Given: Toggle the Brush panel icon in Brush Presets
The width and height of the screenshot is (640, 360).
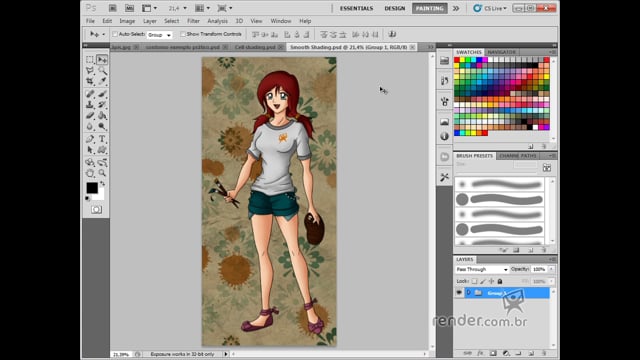Looking at the screenshot, I should [x=547, y=168].
